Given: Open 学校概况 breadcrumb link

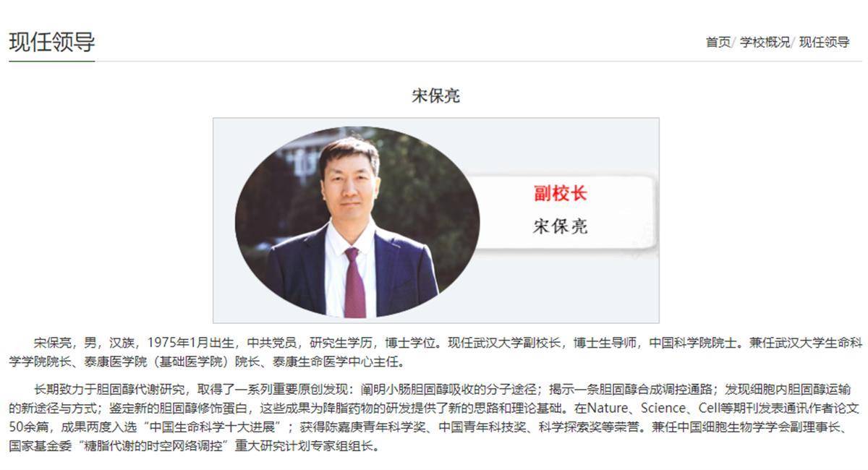Looking at the screenshot, I should (765, 42).
